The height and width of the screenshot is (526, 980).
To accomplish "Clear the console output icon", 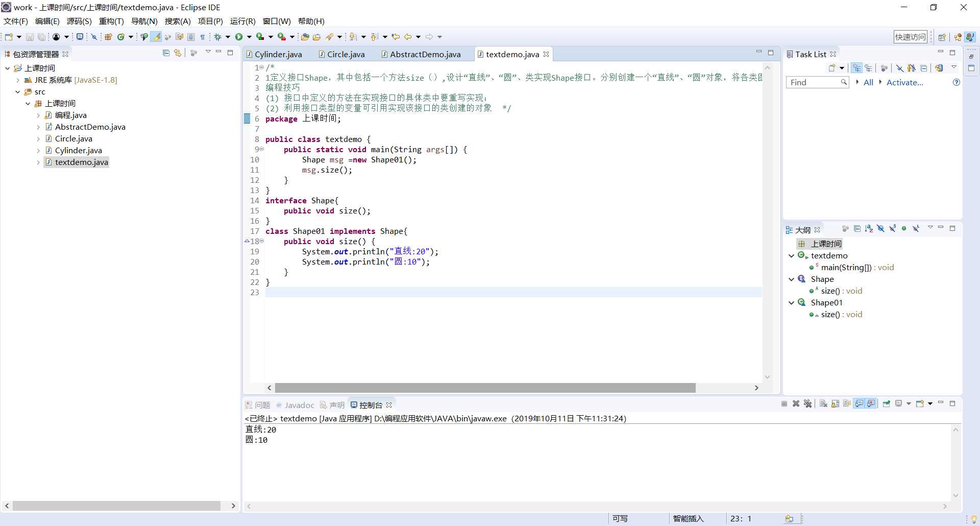I will coord(823,404).
